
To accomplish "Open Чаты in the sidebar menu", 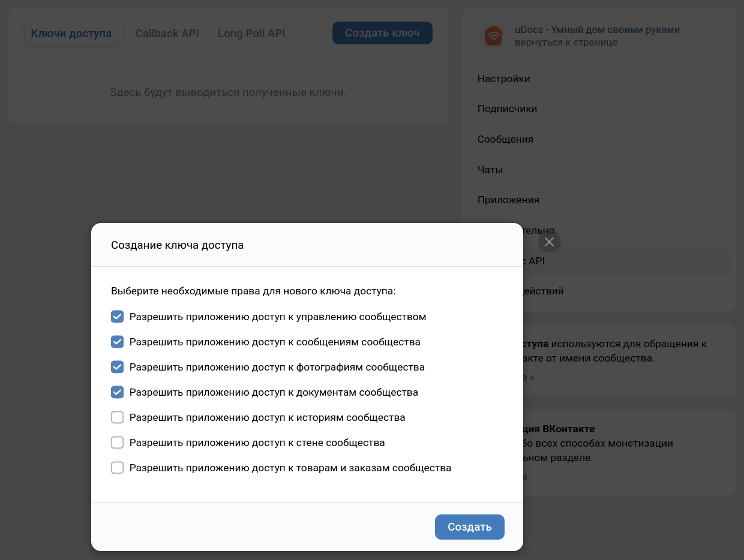I will 490,170.
